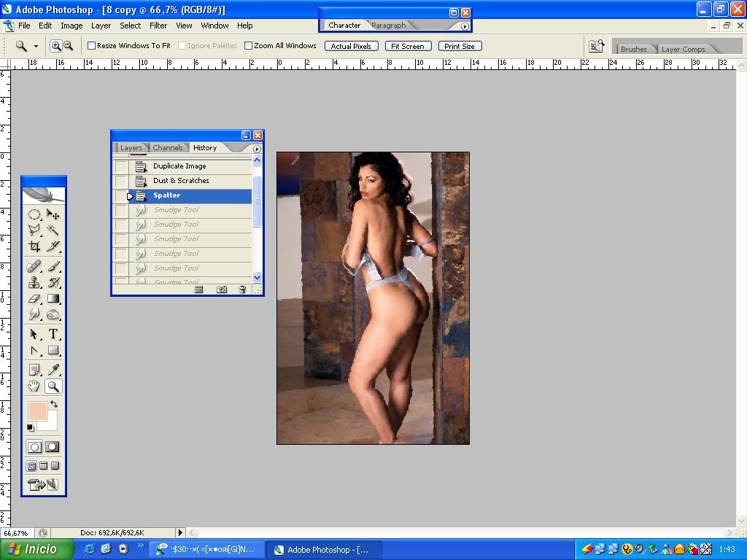Click the Zoom In magnifier in options bar

click(x=55, y=46)
